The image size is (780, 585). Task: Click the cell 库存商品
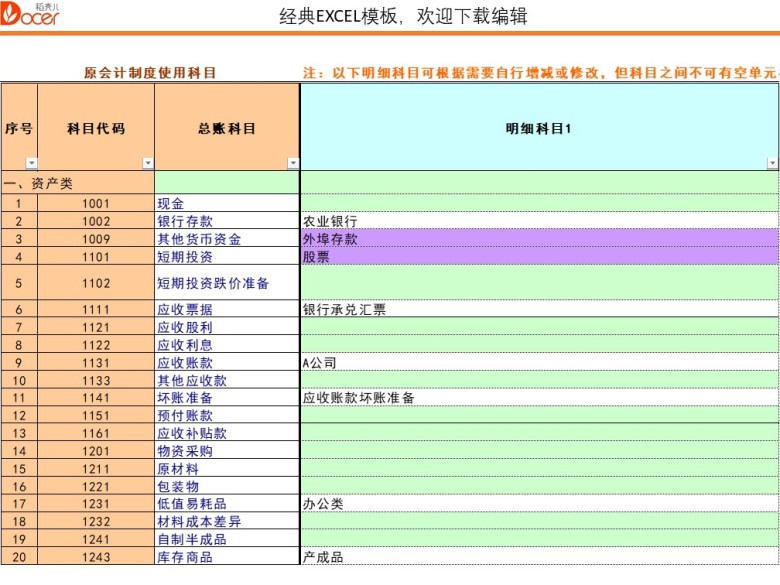pos(227,557)
